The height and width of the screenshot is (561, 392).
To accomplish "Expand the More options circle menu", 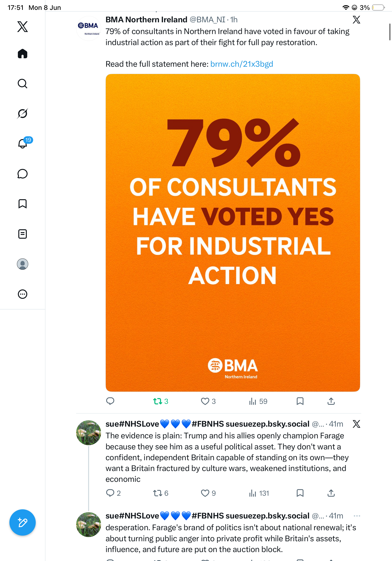I will (23, 294).
